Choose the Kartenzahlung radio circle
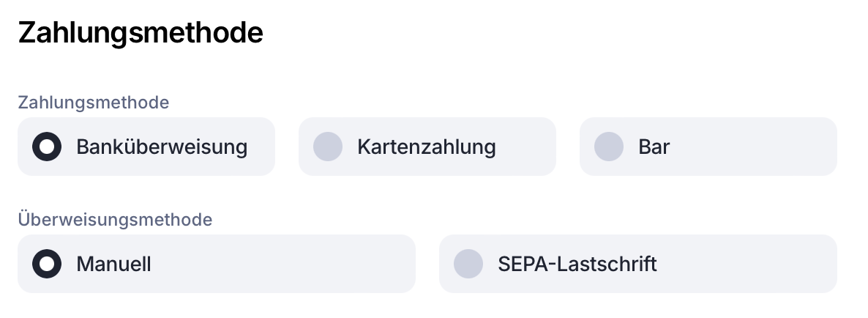This screenshot has height=318, width=868. pyautogui.click(x=328, y=147)
